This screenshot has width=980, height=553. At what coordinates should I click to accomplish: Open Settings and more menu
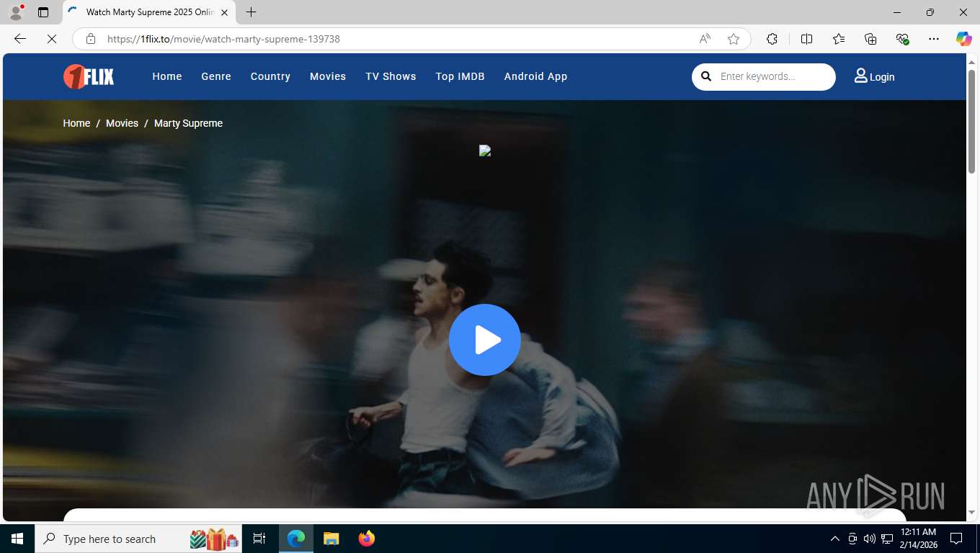click(x=934, y=39)
